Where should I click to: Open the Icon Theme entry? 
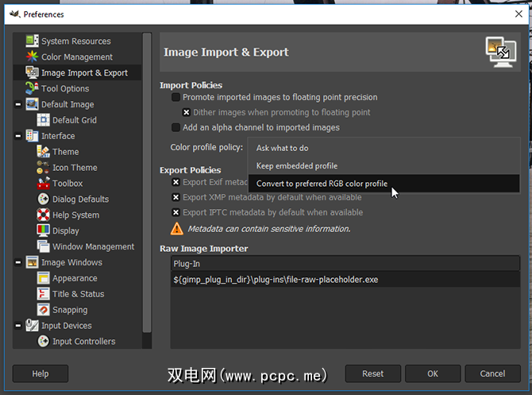click(x=75, y=168)
